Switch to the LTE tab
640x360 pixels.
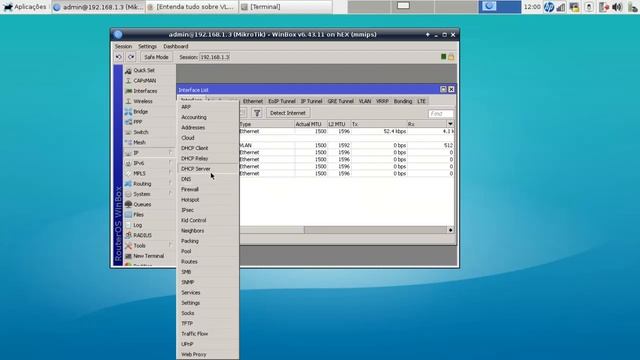point(421,101)
